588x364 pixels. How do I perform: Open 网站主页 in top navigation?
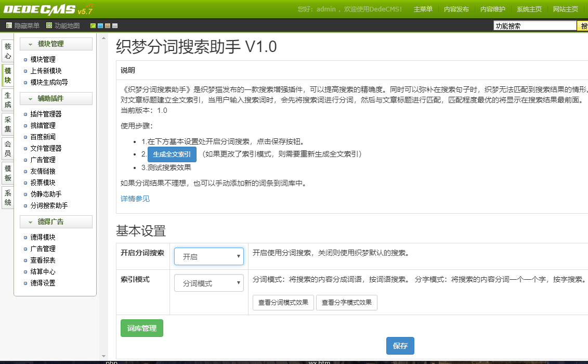[565, 9]
